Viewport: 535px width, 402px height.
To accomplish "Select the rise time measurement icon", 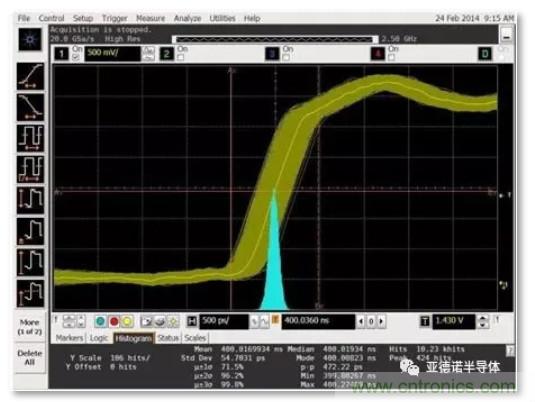I will (x=30, y=76).
